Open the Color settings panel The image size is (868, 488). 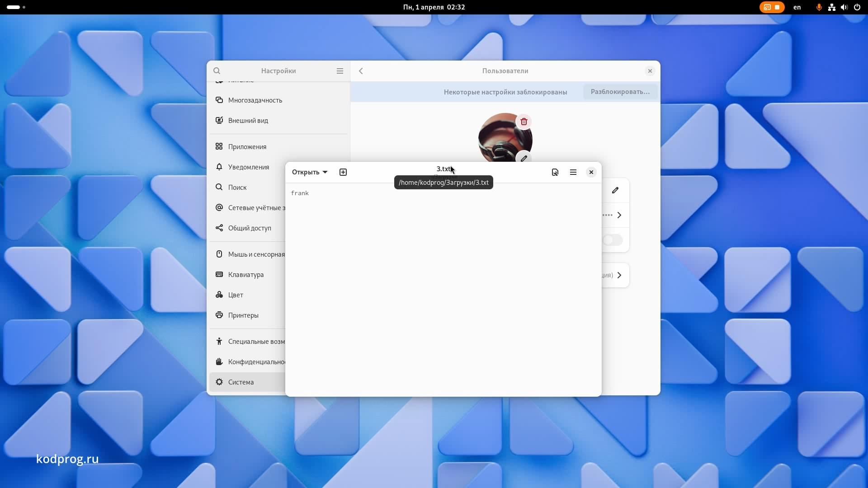pyautogui.click(x=247, y=295)
